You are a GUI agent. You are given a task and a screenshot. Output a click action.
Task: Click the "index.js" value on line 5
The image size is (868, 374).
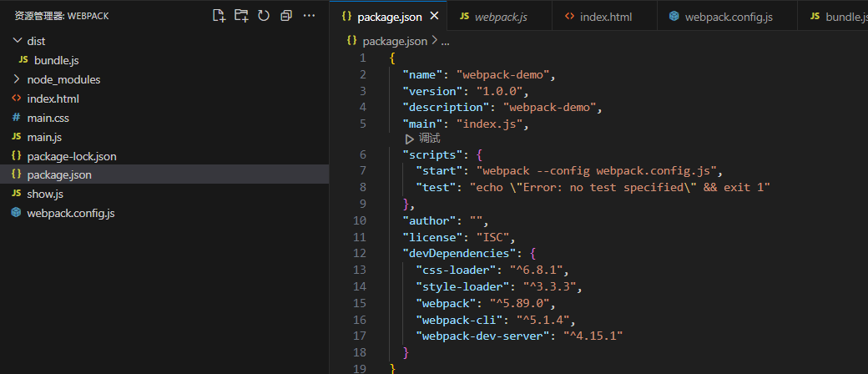pos(489,124)
